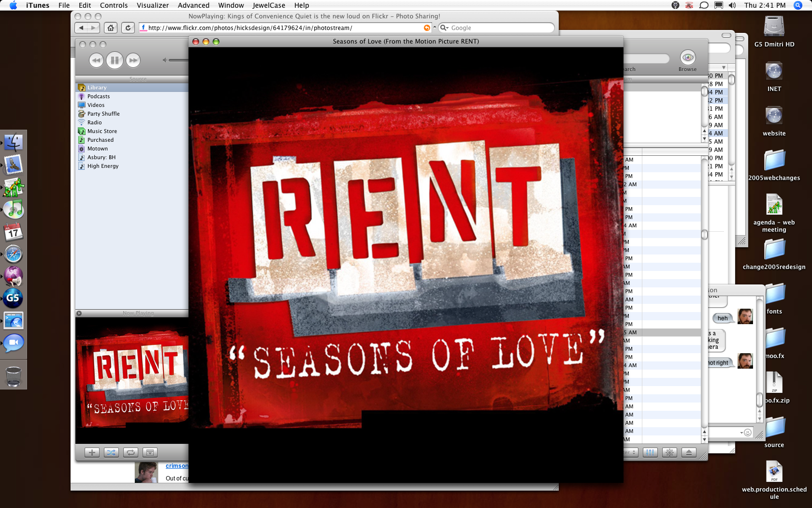The height and width of the screenshot is (508, 812).
Task: Open the Edit menu
Action: pyautogui.click(x=85, y=5)
